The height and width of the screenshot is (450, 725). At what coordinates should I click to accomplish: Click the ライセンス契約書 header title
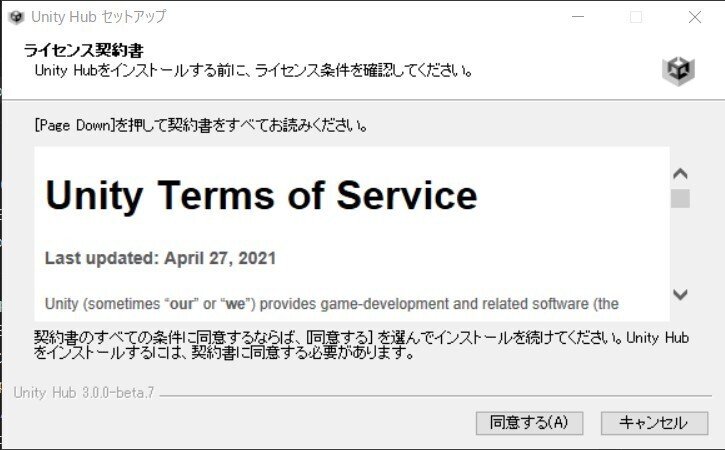(84, 50)
